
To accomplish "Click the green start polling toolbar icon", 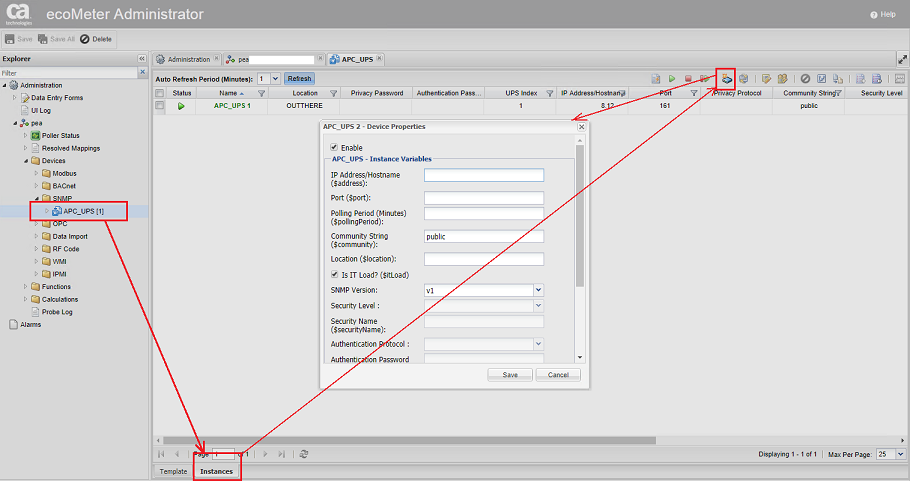I will [672, 78].
